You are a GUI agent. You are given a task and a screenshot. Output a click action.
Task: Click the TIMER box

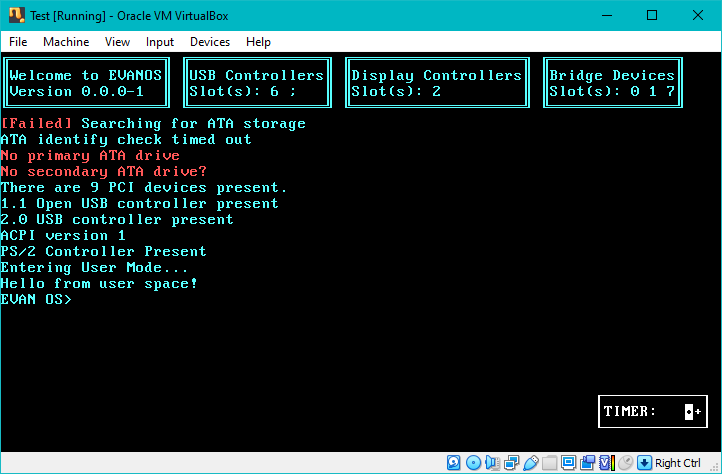[652, 411]
